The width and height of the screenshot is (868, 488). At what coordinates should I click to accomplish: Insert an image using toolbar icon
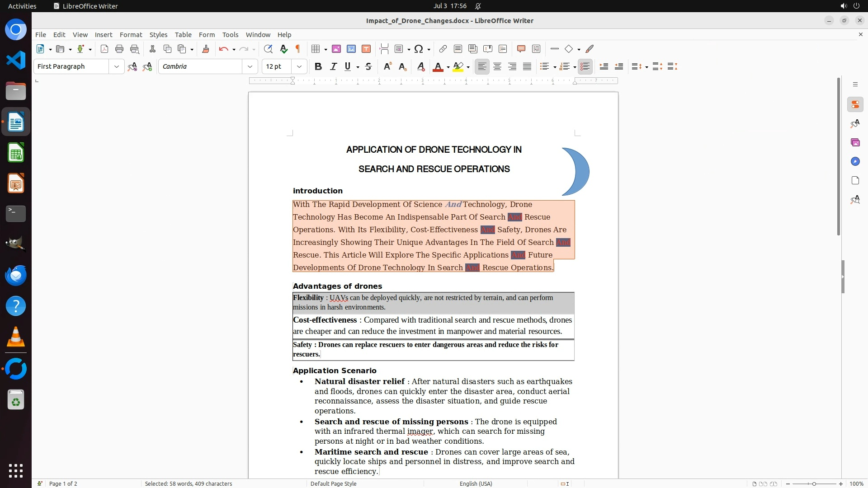point(336,49)
